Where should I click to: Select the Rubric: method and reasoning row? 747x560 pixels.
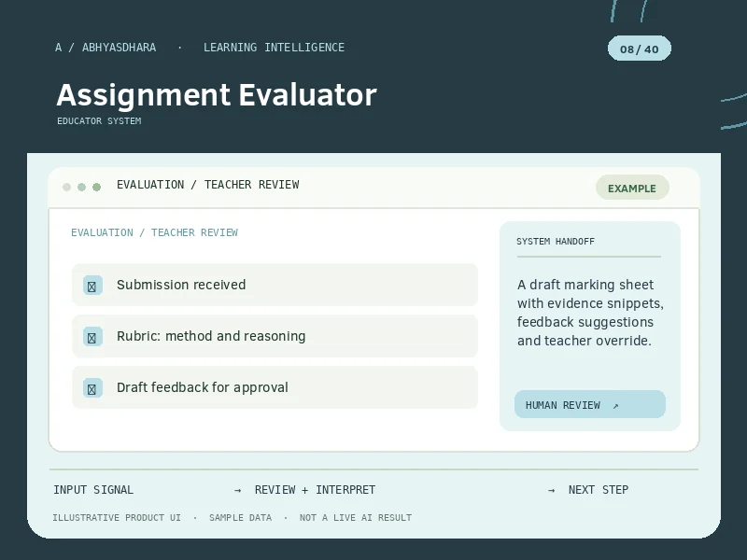(275, 336)
